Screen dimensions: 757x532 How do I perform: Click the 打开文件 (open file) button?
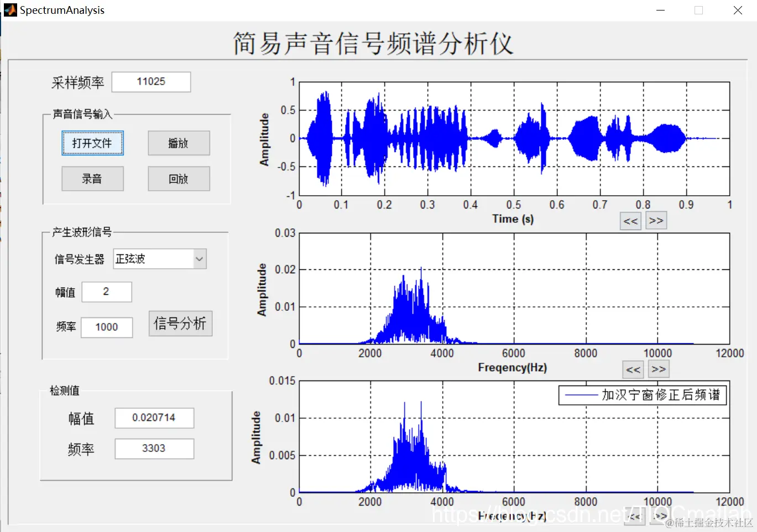[92, 143]
